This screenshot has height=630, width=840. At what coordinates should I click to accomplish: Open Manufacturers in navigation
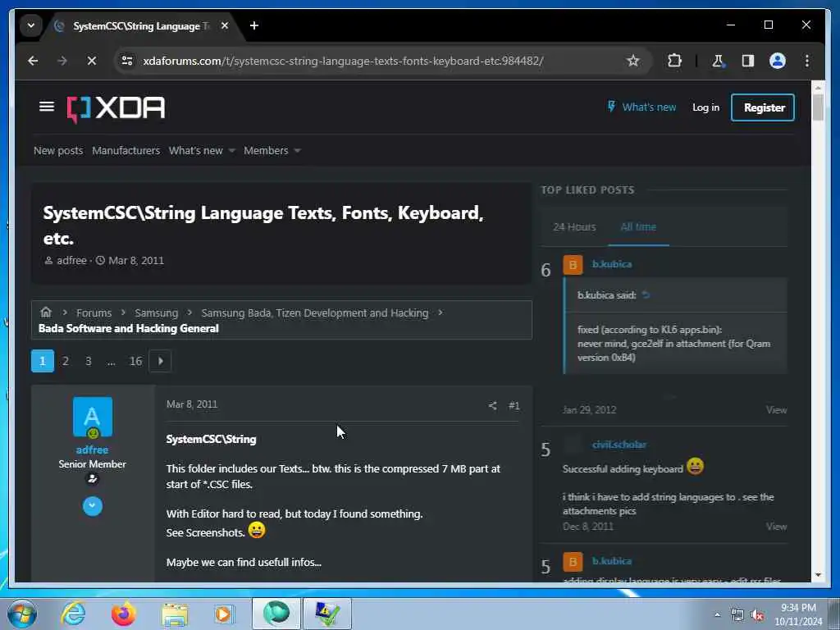[x=126, y=151]
